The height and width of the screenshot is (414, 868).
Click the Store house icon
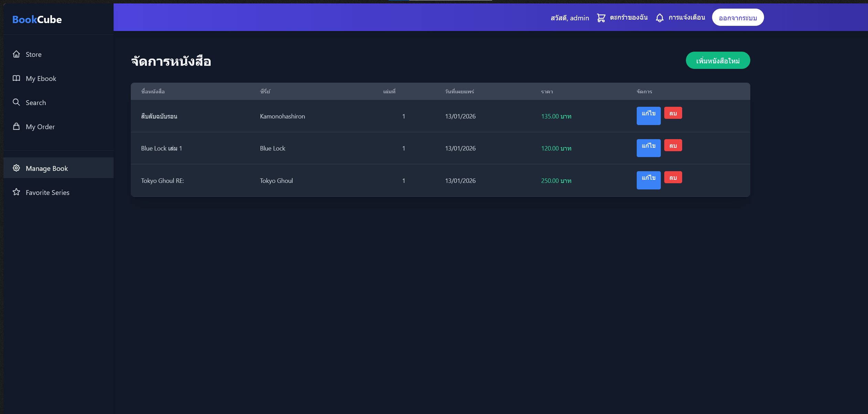[16, 54]
